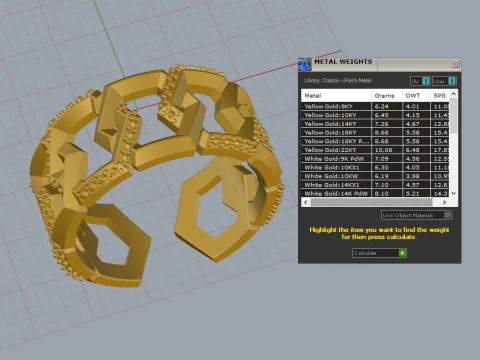Screen dimensions: 480x360
Task: Click the 10.08 grams value
Action: pyautogui.click(x=383, y=150)
